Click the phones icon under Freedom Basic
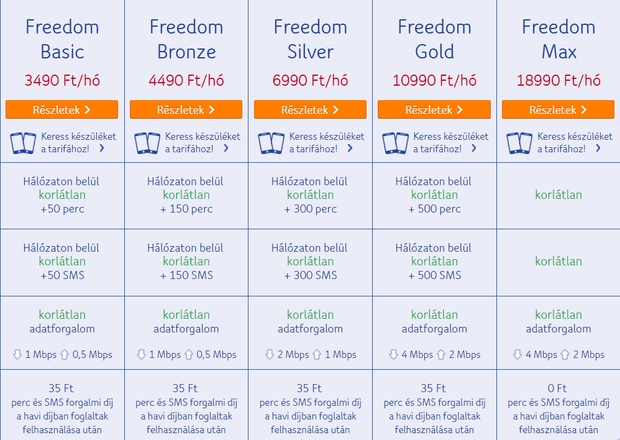 pos(23,143)
